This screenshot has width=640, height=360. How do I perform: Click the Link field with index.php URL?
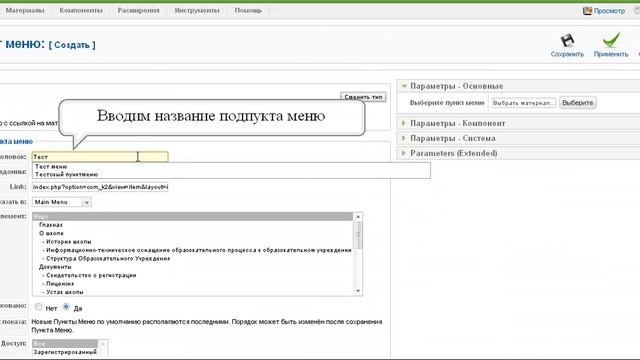(x=100, y=187)
